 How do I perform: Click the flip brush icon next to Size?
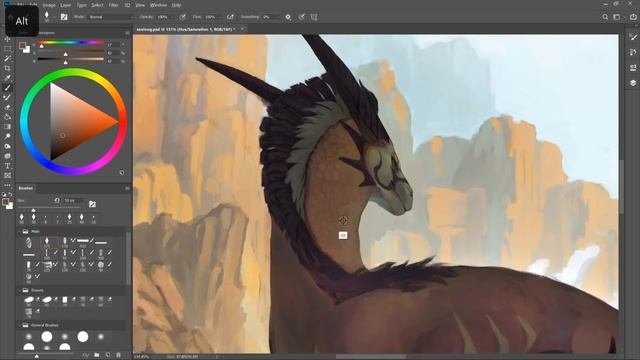click(x=57, y=200)
